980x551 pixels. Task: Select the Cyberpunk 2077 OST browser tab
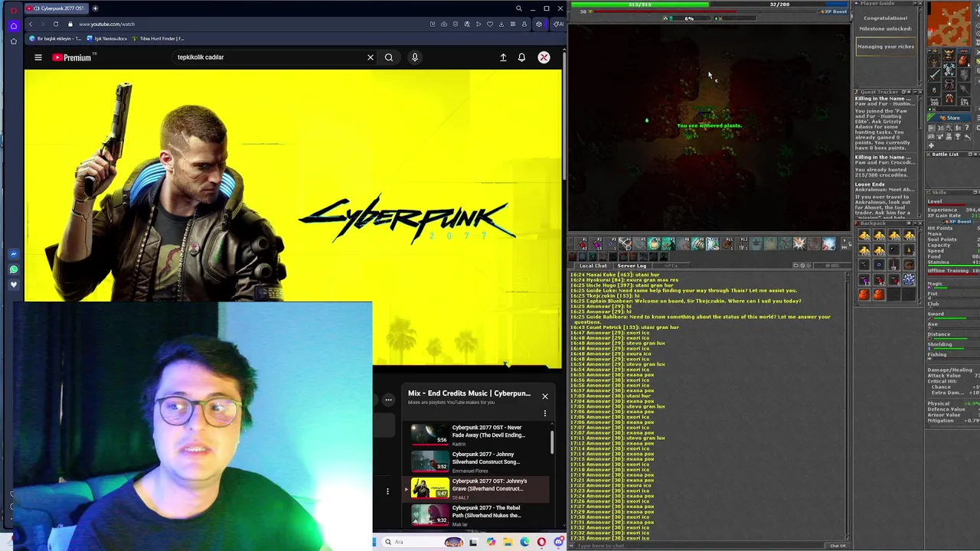click(x=57, y=8)
